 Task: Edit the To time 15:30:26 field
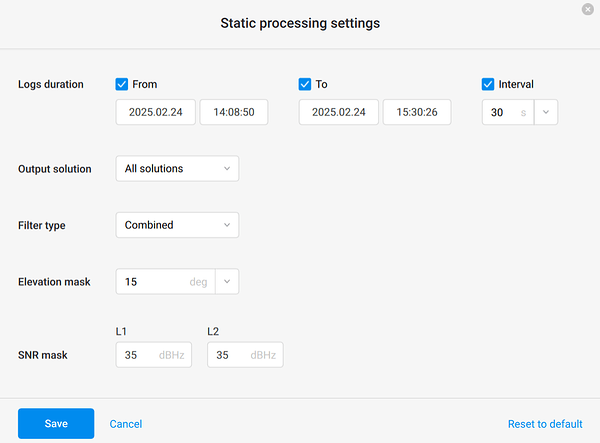417,112
